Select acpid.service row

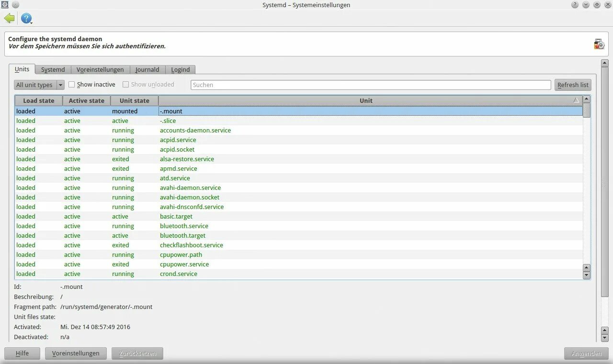[298, 140]
